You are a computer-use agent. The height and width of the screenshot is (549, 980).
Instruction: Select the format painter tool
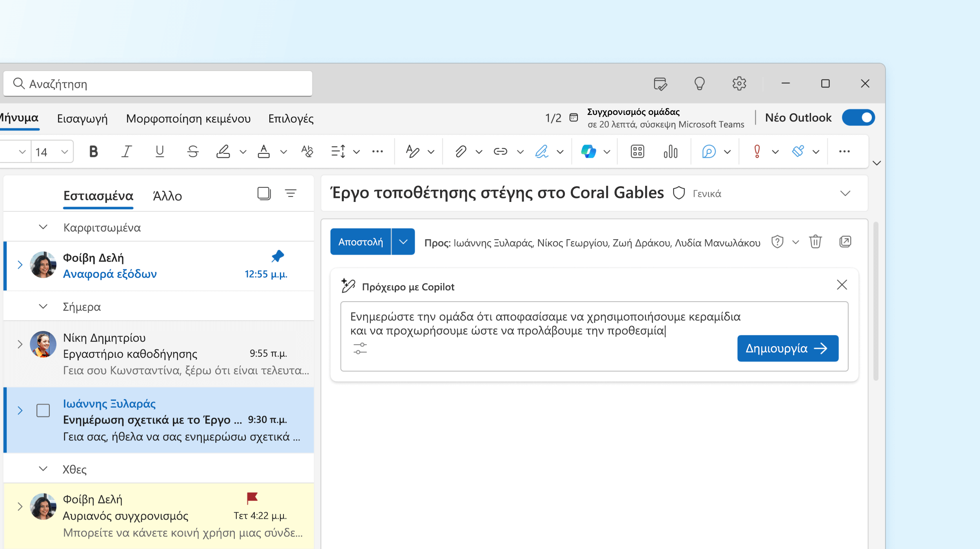798,151
